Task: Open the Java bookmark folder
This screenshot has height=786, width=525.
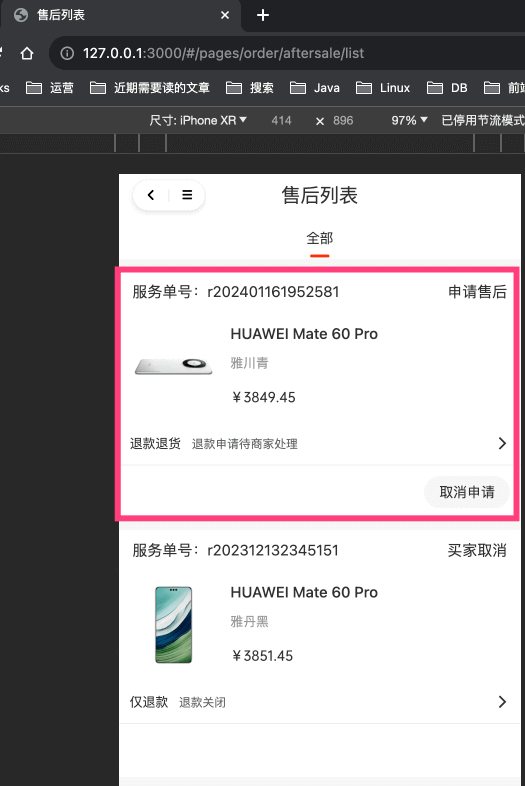Action: click(315, 88)
